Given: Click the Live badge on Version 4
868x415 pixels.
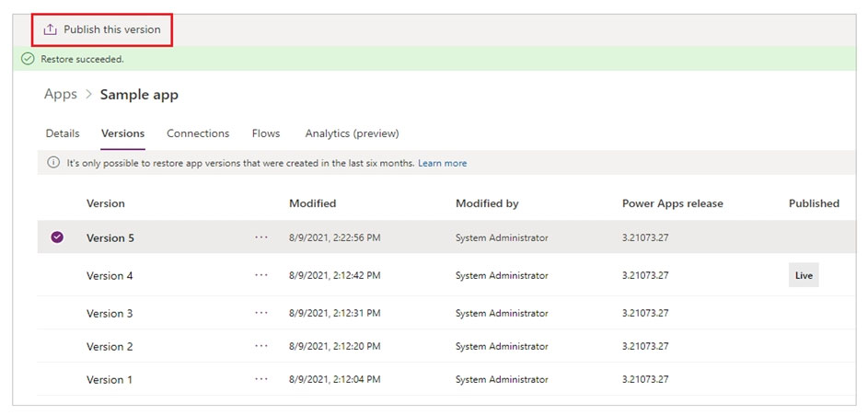Looking at the screenshot, I should click(x=804, y=275).
